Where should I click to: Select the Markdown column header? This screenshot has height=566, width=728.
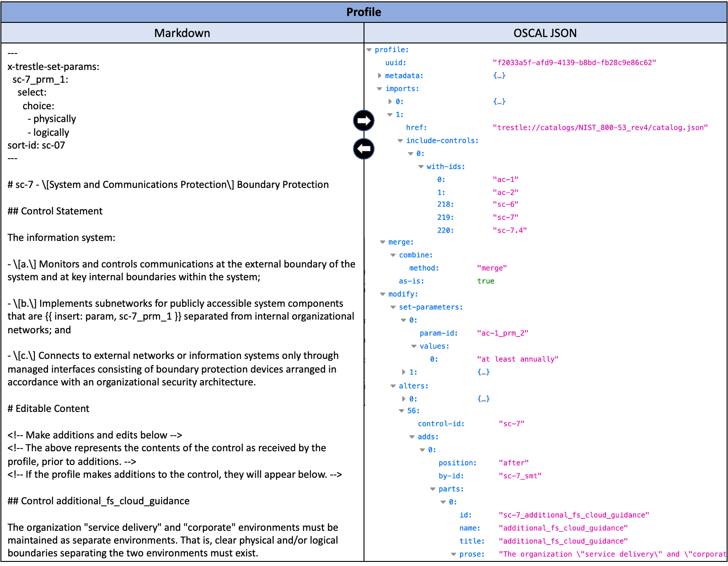click(182, 33)
